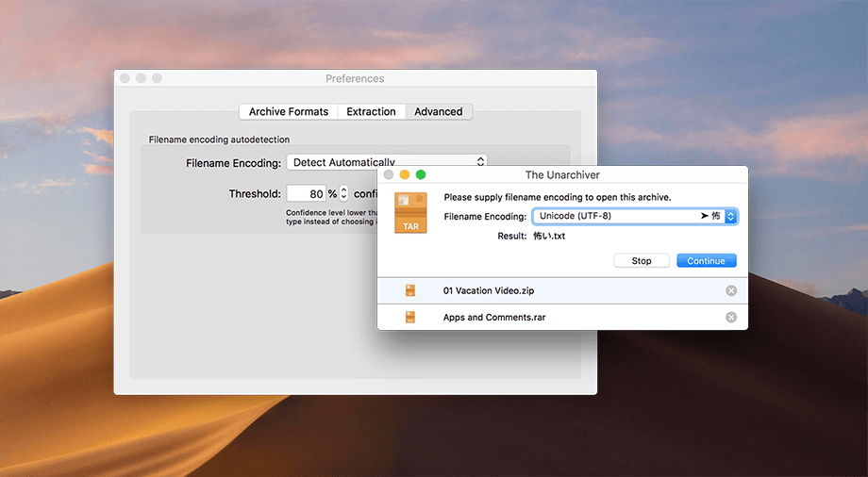Select the Advanced tab
This screenshot has width=868, height=477.
click(x=439, y=111)
